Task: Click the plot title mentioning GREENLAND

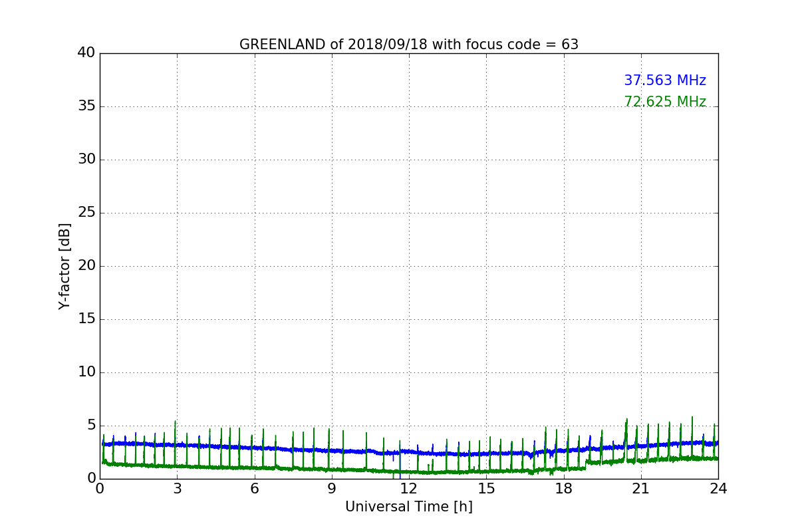Action: [x=409, y=45]
